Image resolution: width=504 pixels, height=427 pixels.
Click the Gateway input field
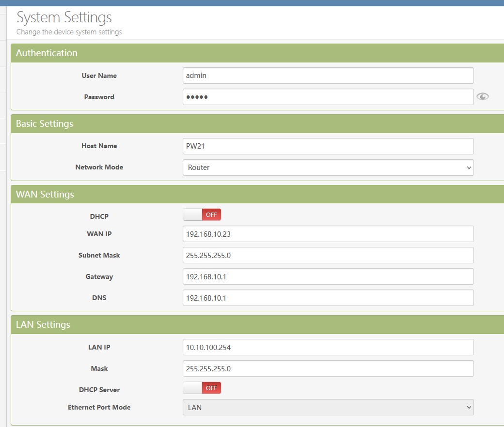[x=328, y=276]
